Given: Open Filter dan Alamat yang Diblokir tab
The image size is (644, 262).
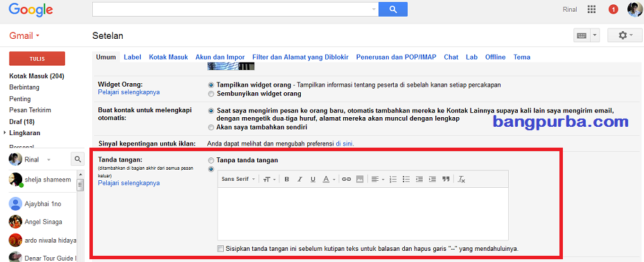Looking at the screenshot, I should (x=301, y=57).
